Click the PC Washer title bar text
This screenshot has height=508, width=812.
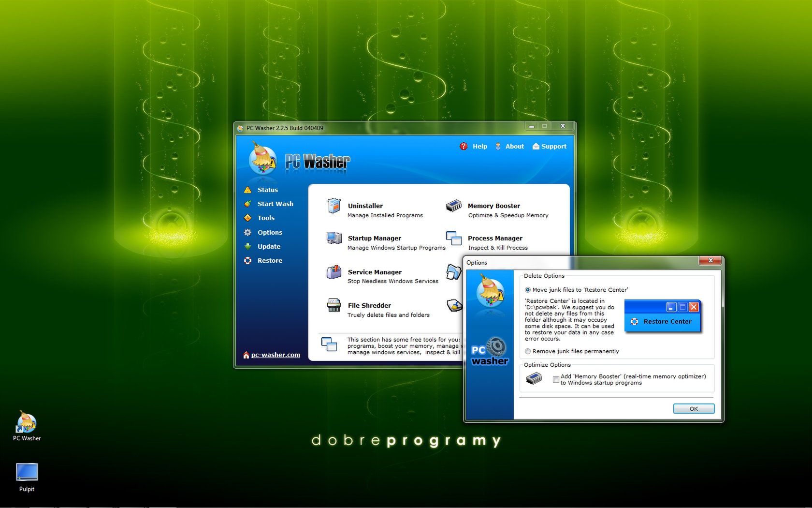click(x=285, y=128)
